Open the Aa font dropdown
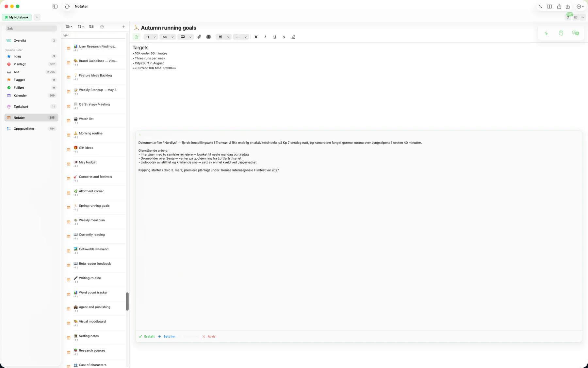588x368 pixels. pyautogui.click(x=168, y=37)
